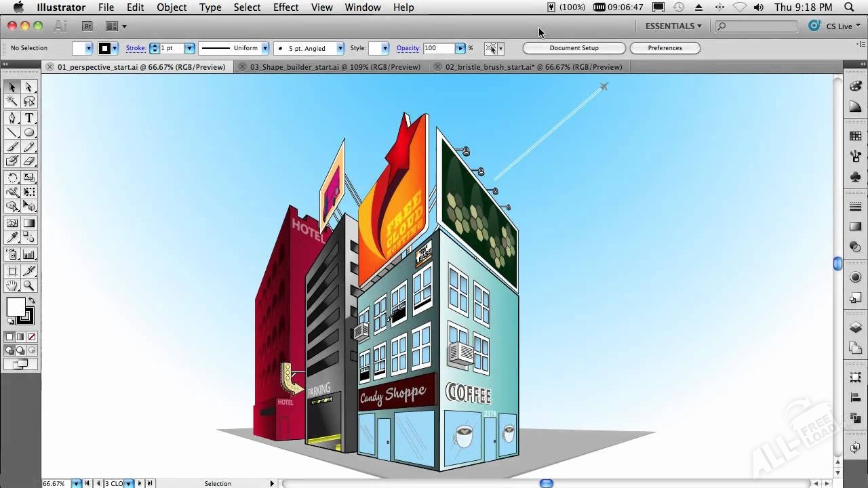Switch to 03_Shape_builder_start.ai tab
This screenshot has width=868, height=488.
pyautogui.click(x=335, y=67)
